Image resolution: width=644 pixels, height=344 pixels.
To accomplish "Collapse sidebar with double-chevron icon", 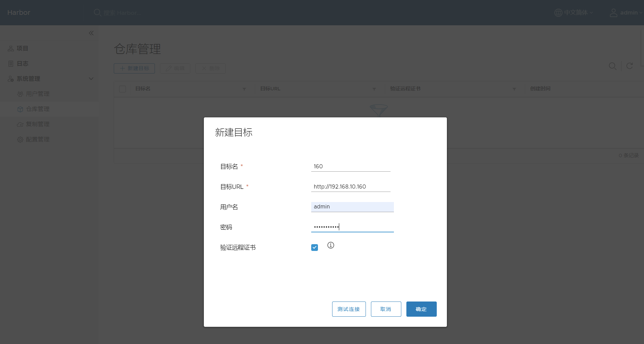I will pyautogui.click(x=91, y=33).
